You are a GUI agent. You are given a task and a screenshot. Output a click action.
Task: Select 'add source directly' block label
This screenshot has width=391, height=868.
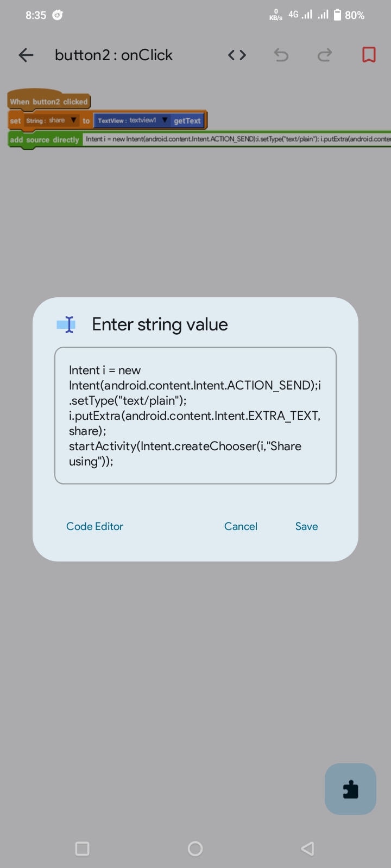(x=45, y=139)
